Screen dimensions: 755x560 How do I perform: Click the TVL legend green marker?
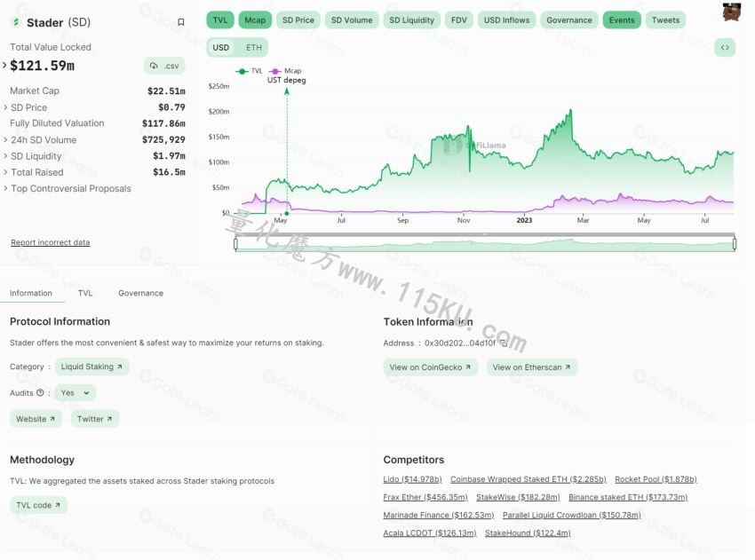(x=242, y=71)
